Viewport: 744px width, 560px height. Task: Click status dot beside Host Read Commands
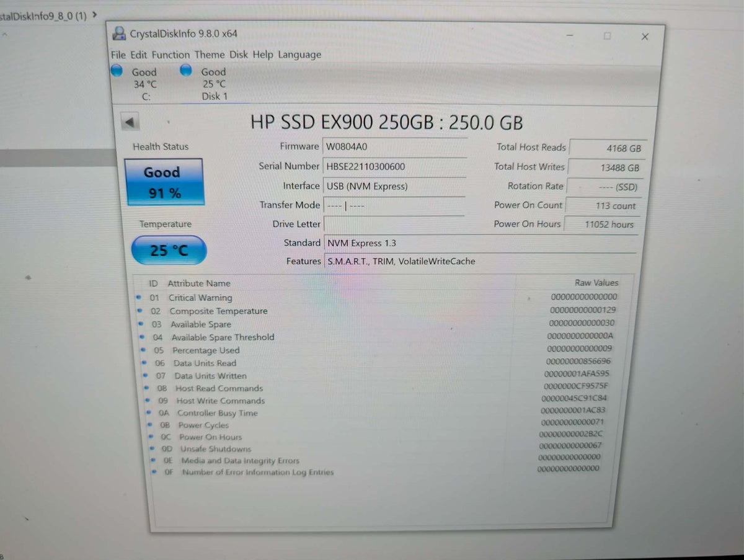[x=147, y=388]
